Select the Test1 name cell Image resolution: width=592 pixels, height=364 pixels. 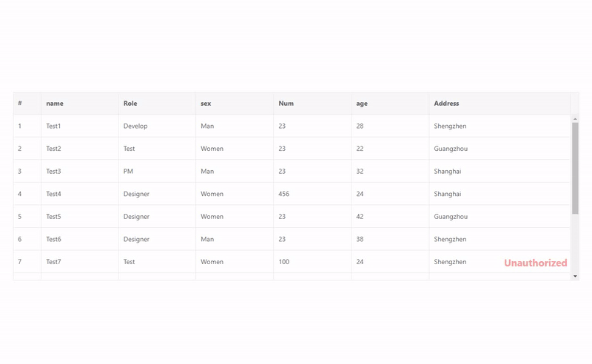point(53,127)
